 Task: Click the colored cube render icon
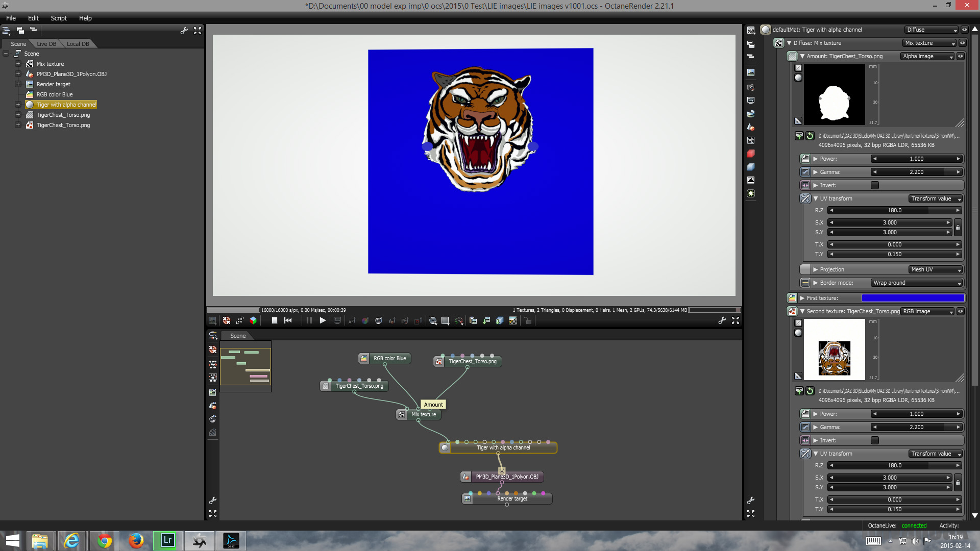(x=253, y=320)
